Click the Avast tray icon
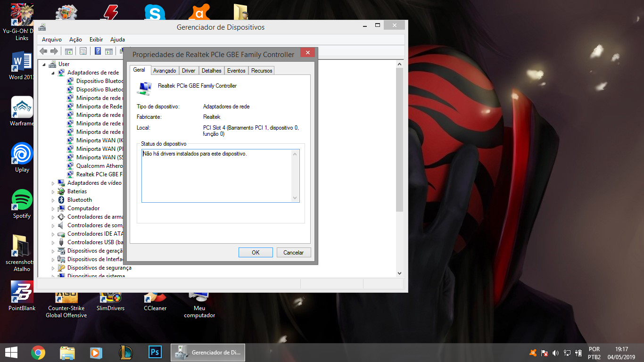The width and height of the screenshot is (644, 362). 533,353
